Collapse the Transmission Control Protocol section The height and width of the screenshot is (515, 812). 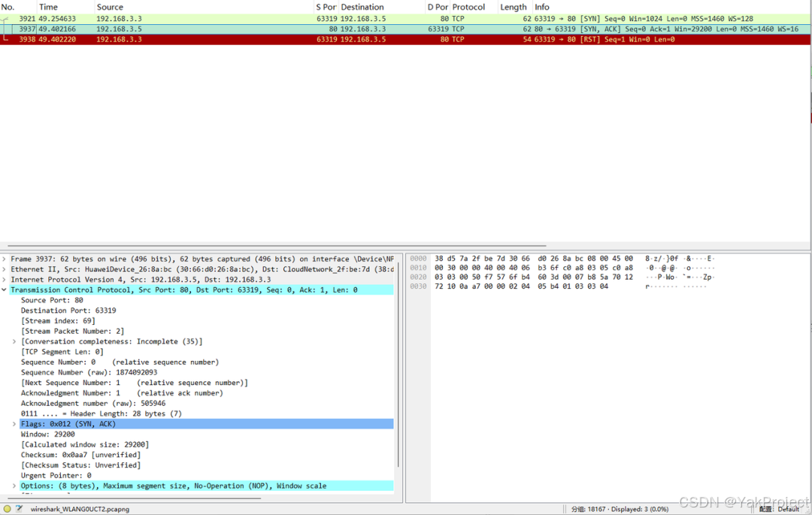pyautogui.click(x=5, y=290)
